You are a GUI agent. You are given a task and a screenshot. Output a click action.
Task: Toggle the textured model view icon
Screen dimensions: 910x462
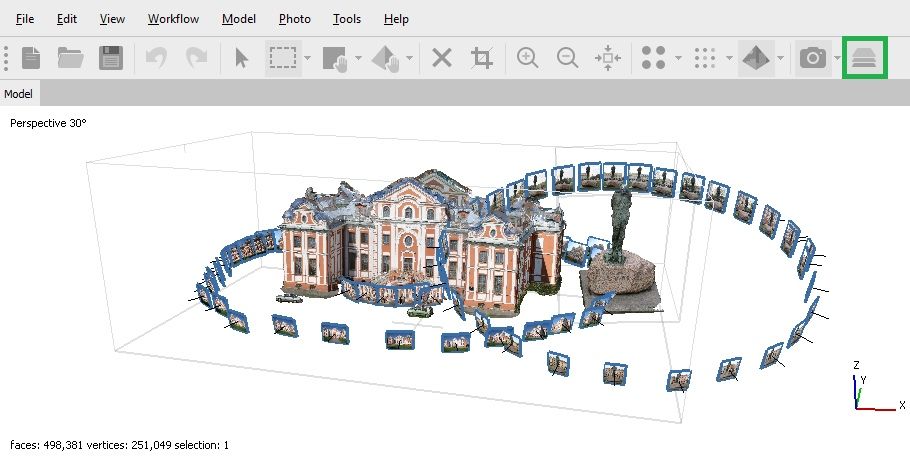tap(756, 58)
